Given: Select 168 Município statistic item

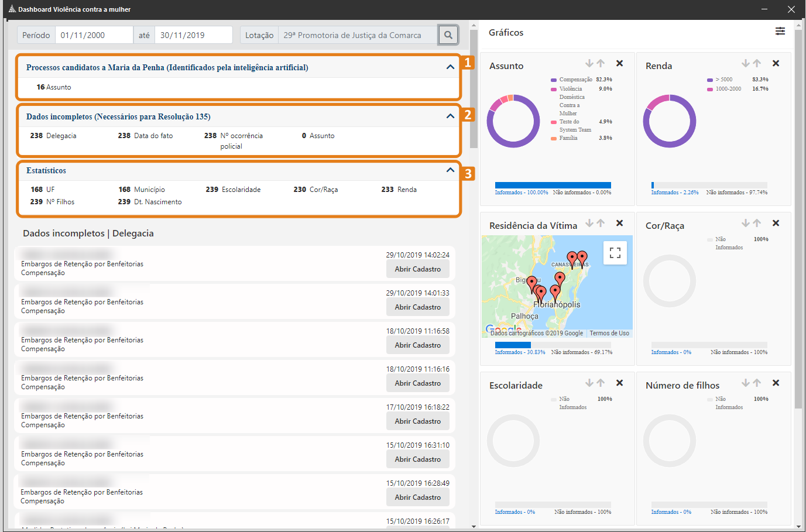Looking at the screenshot, I should (142, 190).
